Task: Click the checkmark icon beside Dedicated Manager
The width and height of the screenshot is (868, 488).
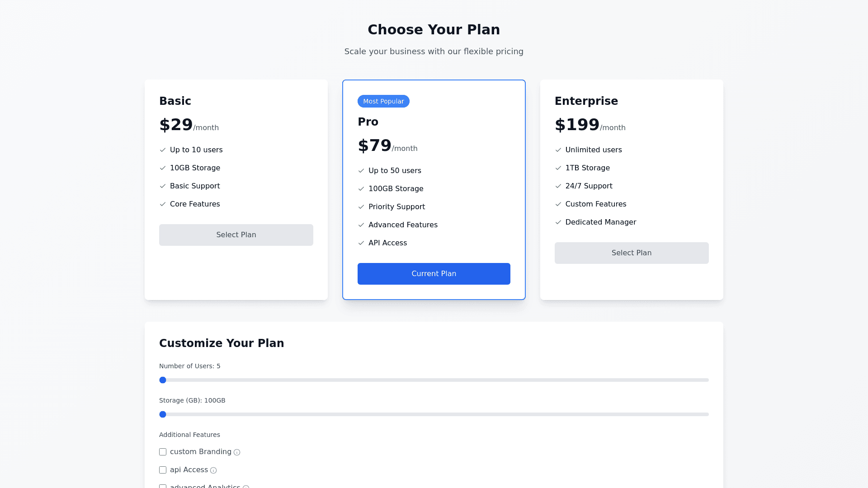Action: tap(558, 222)
